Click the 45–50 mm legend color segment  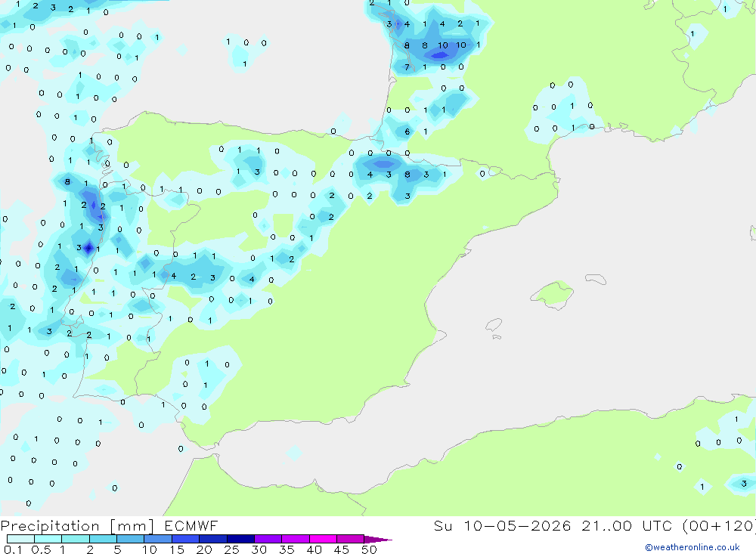[350, 539]
